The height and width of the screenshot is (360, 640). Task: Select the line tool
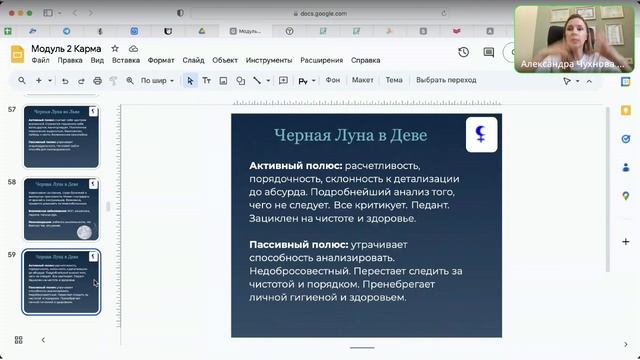pyautogui.click(x=257, y=81)
